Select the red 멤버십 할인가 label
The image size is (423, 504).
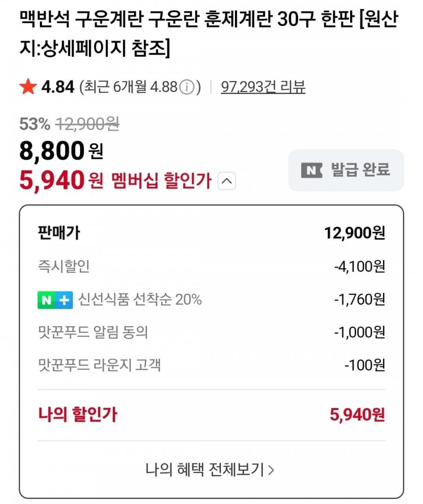161,181
